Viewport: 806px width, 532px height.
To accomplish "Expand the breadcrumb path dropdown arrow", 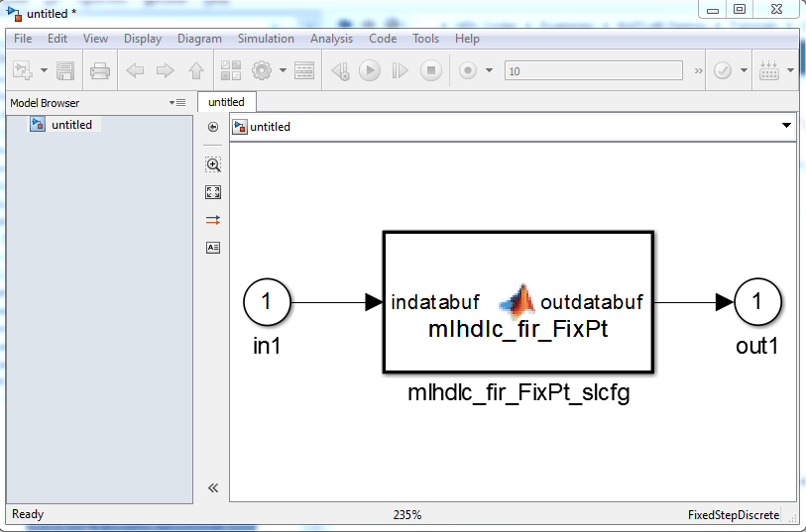I will tap(786, 125).
